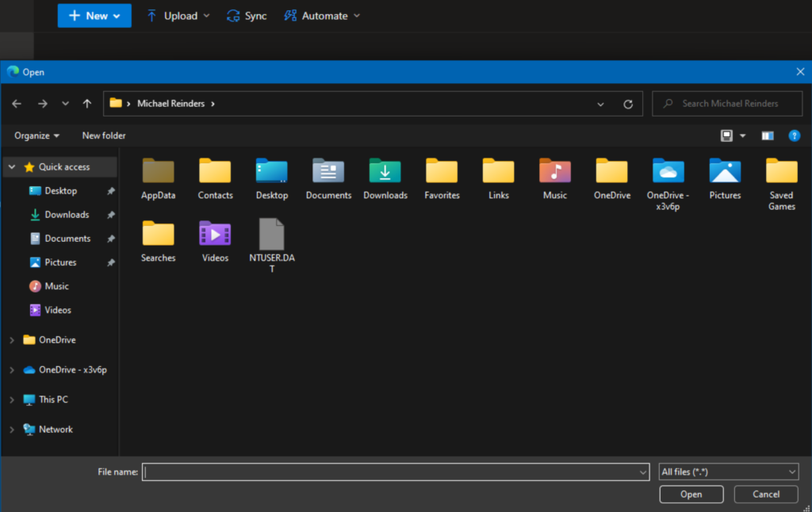Click New folder in the command bar
812x512 pixels.
[x=103, y=136]
